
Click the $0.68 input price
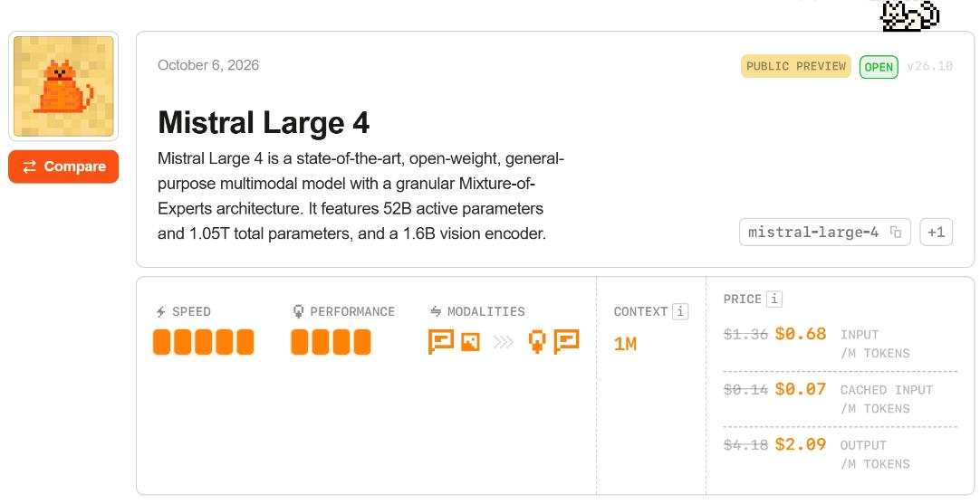pos(800,334)
